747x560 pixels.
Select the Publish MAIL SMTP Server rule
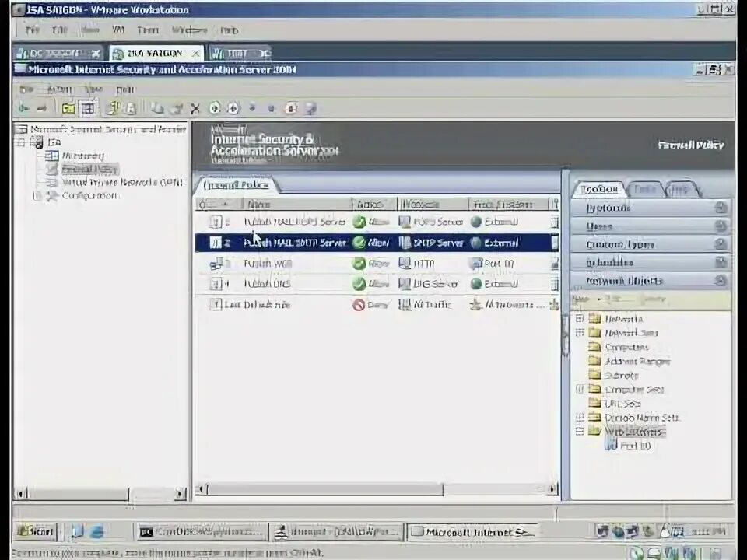click(x=377, y=243)
